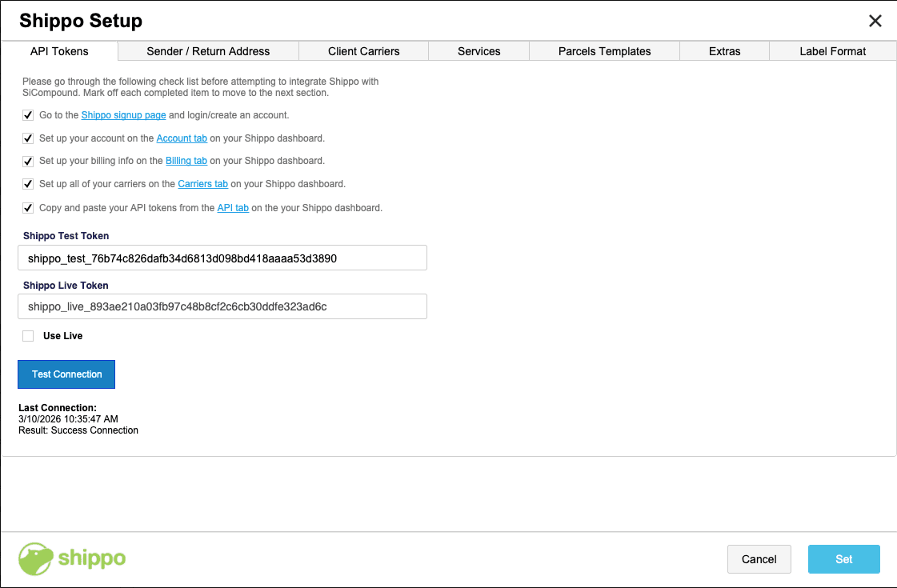Open the Extras tab

[724, 51]
